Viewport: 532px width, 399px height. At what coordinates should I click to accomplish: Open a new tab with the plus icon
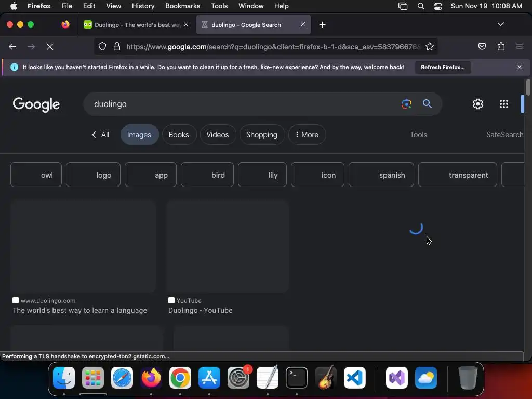point(322,25)
